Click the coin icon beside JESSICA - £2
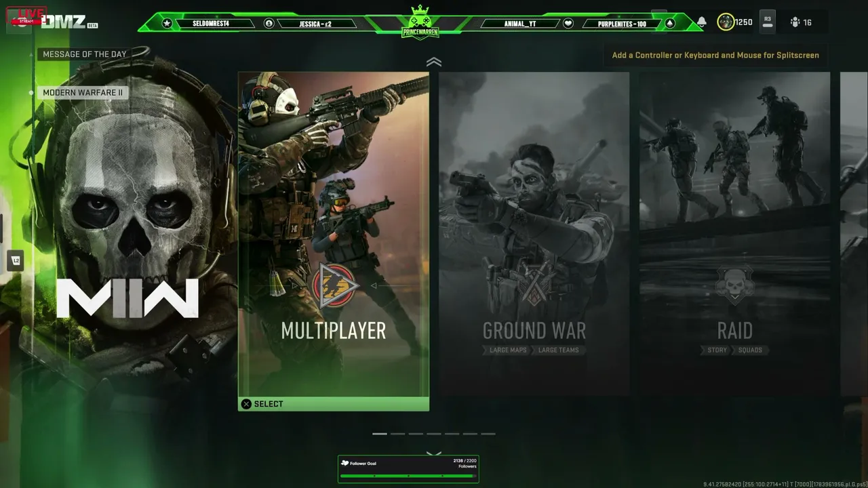The height and width of the screenshot is (488, 868). click(269, 23)
